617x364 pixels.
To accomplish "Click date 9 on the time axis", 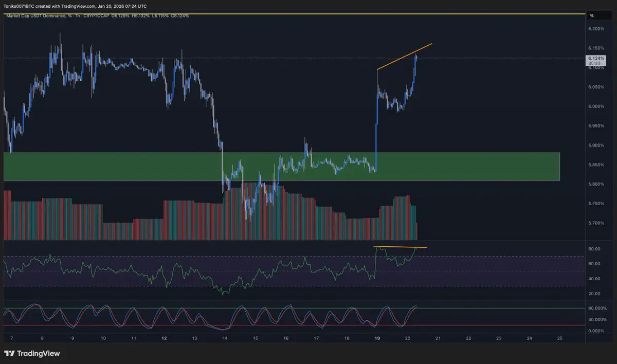I will tap(72, 338).
